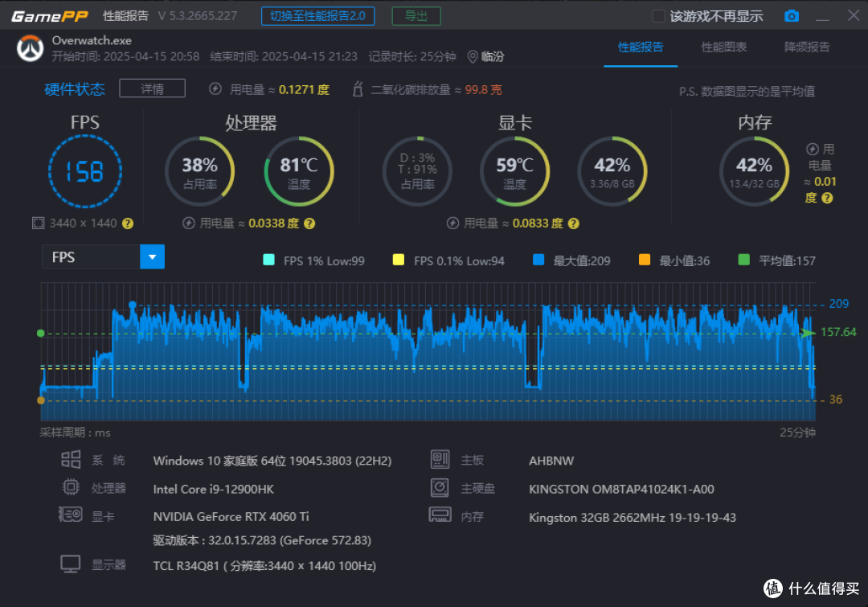Click the 导出 export button

tap(416, 16)
